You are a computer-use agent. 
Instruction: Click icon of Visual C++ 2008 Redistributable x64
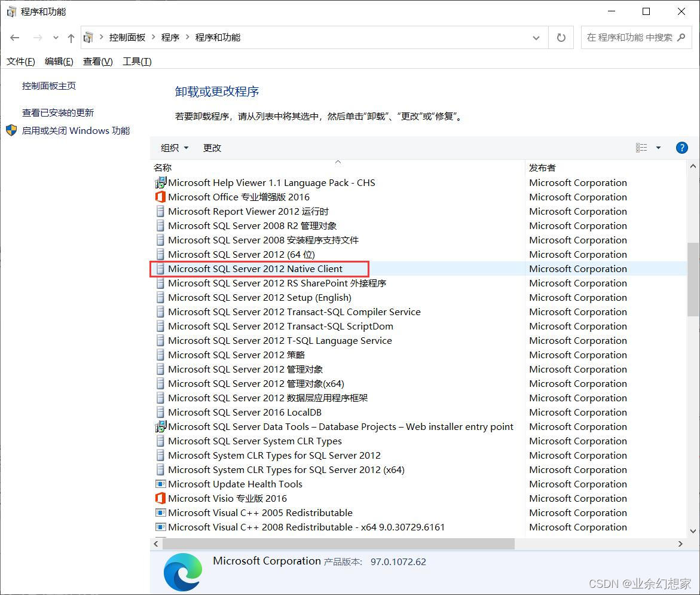(160, 527)
